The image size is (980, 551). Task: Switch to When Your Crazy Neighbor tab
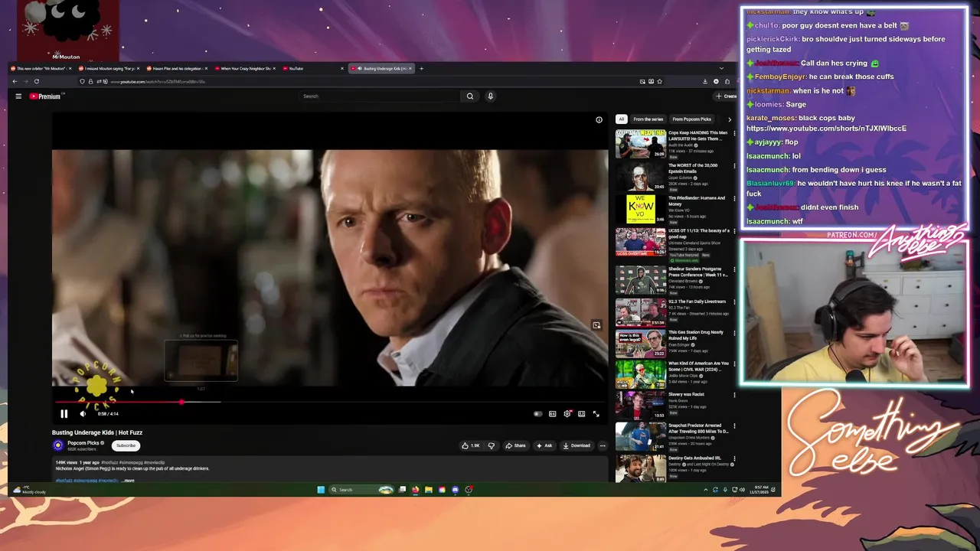[x=244, y=68]
